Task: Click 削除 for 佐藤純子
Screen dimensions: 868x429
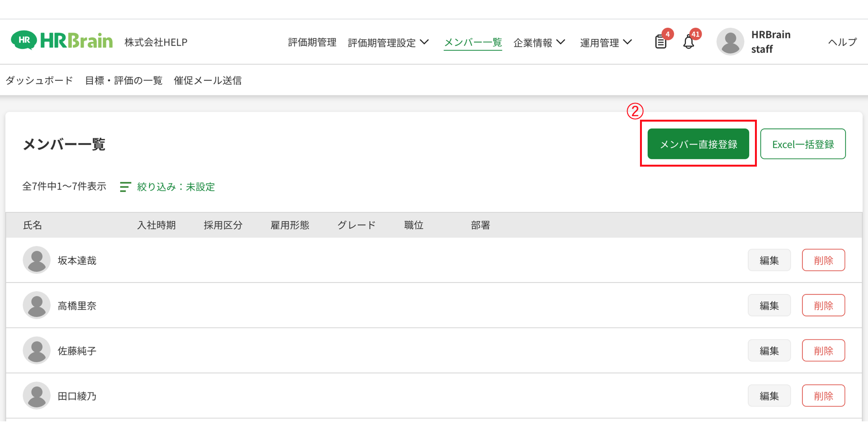Action: tap(823, 350)
